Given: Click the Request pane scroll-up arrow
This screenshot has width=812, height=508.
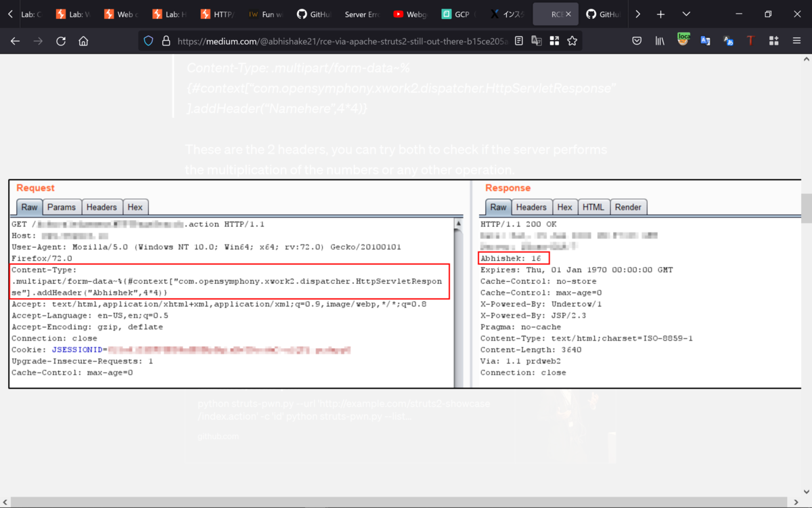Looking at the screenshot, I should pyautogui.click(x=459, y=224).
